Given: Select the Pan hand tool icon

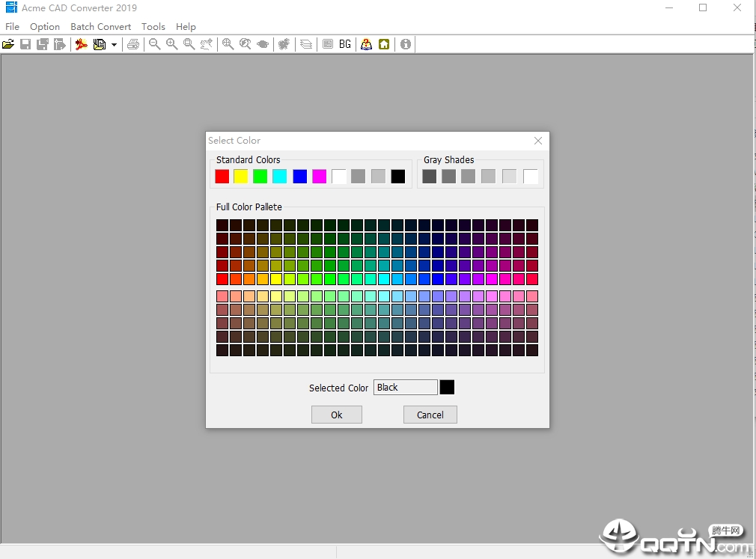Looking at the screenshot, I should pyautogui.click(x=207, y=44).
